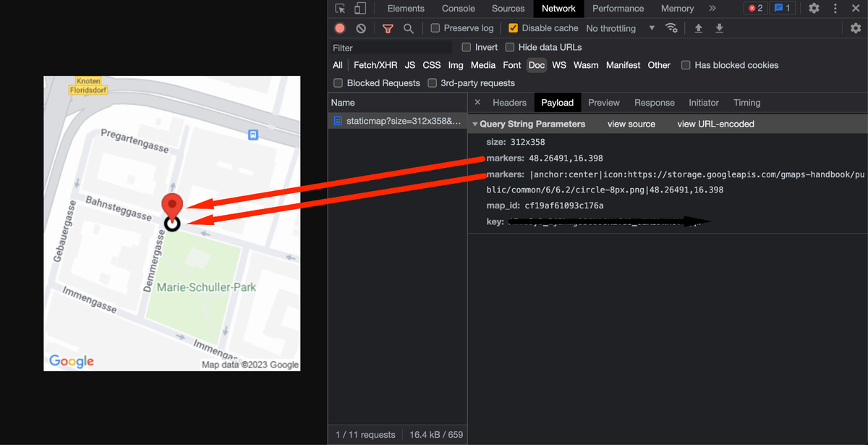Export HAR file with download icon
This screenshot has height=445, width=868.
719,27
